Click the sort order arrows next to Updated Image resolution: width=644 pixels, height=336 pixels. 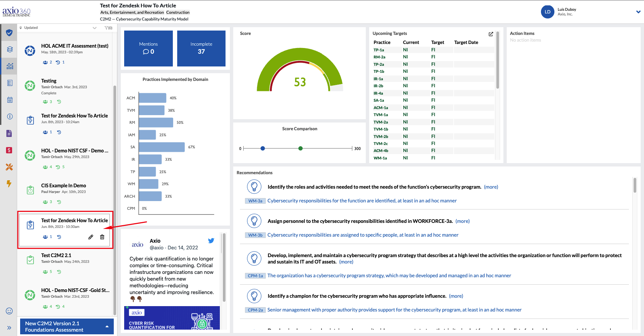pos(20,28)
